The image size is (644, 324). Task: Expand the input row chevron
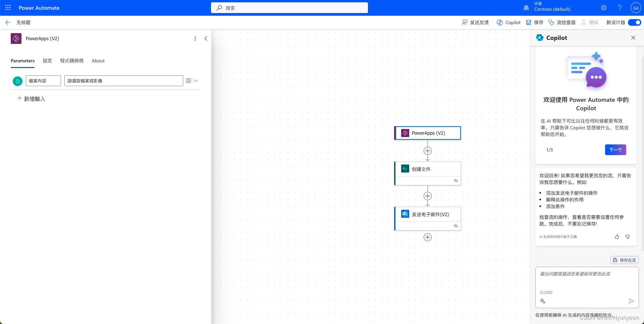tap(196, 81)
